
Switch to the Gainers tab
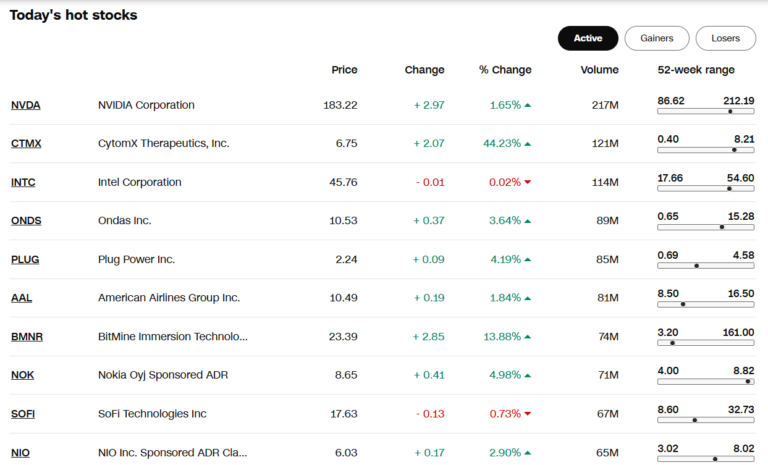[657, 38]
